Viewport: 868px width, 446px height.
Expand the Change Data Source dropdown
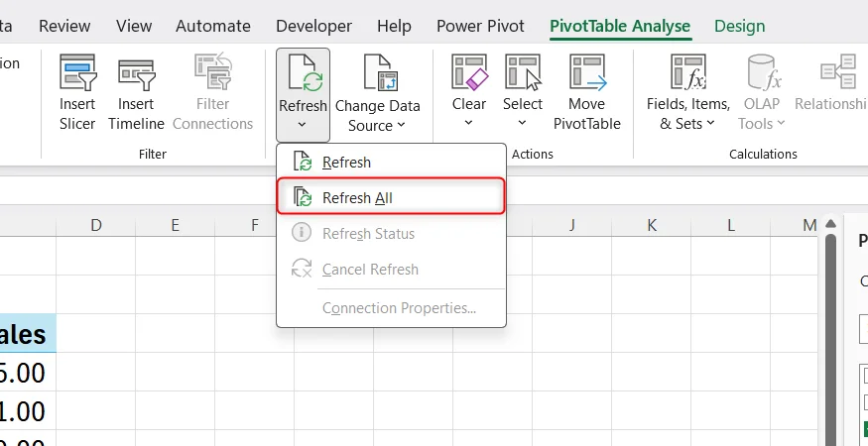402,125
